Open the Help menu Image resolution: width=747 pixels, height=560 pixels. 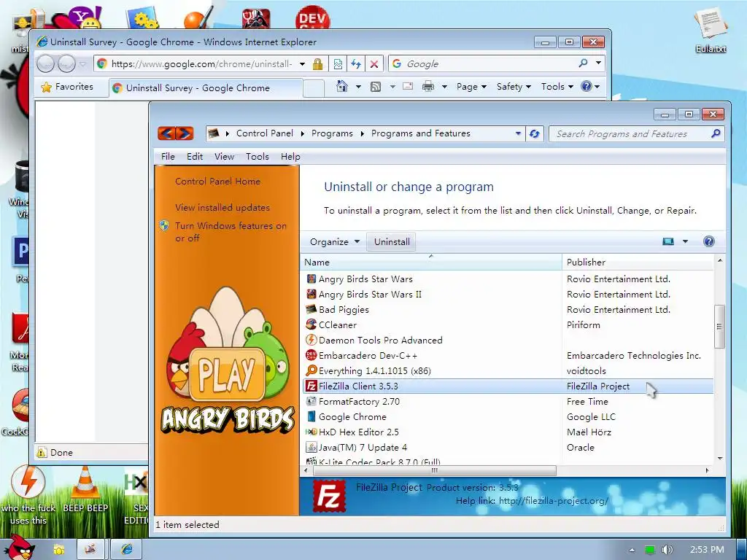290,156
